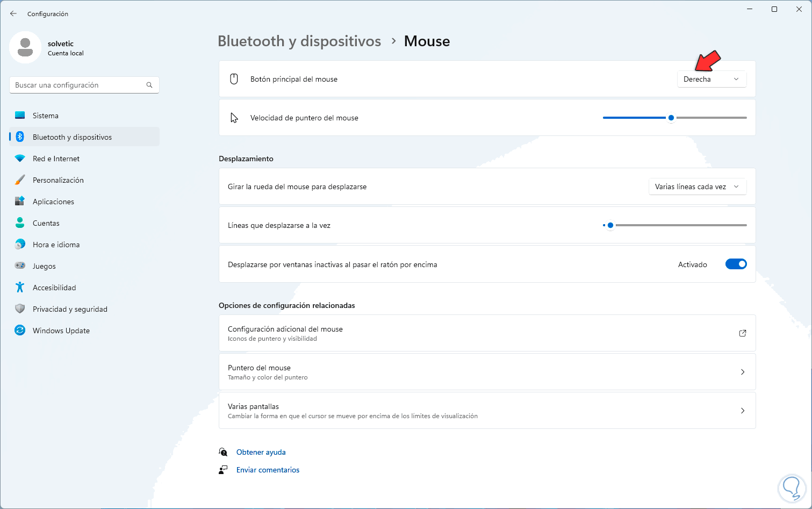Click the external-link icon for Configuración adicional
Image resolution: width=812 pixels, height=509 pixels.
[743, 333]
